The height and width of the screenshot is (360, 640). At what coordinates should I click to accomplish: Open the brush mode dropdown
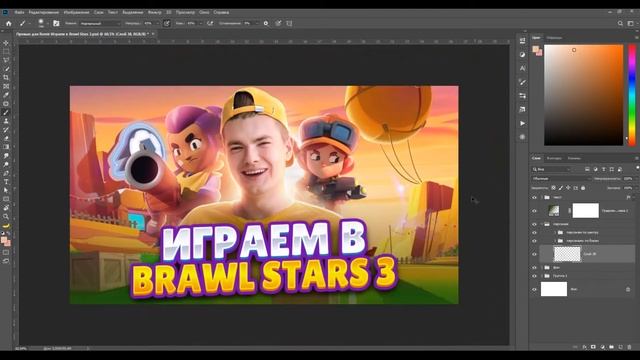[x=100, y=23]
